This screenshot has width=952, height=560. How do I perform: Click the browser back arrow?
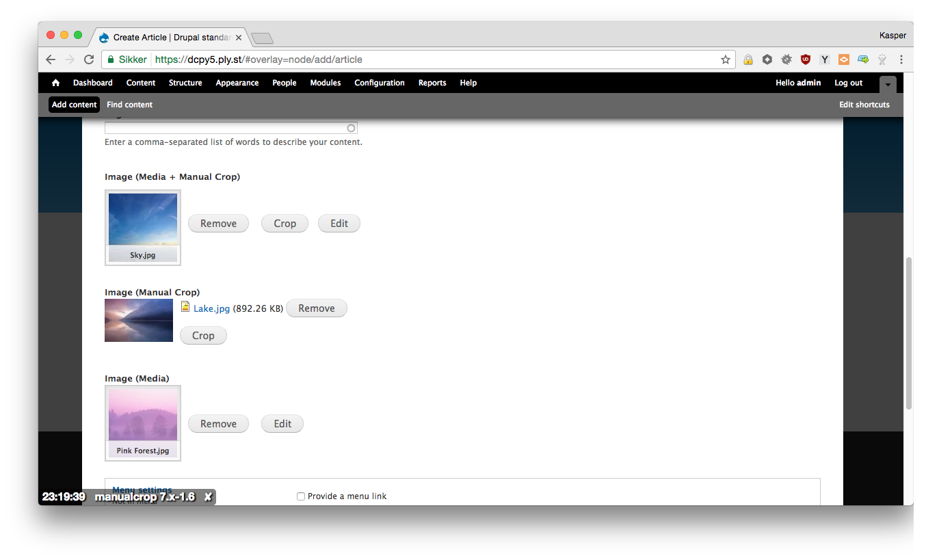(x=51, y=59)
